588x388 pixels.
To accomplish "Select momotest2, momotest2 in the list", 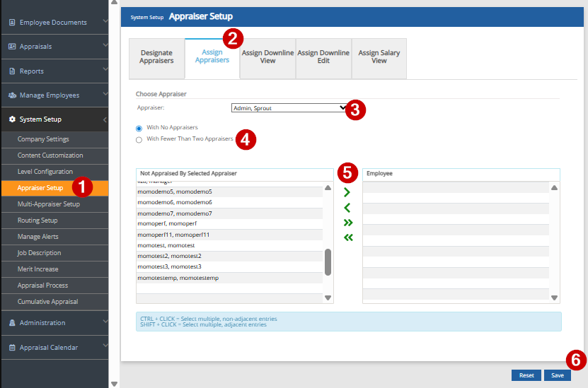I will click(170, 256).
